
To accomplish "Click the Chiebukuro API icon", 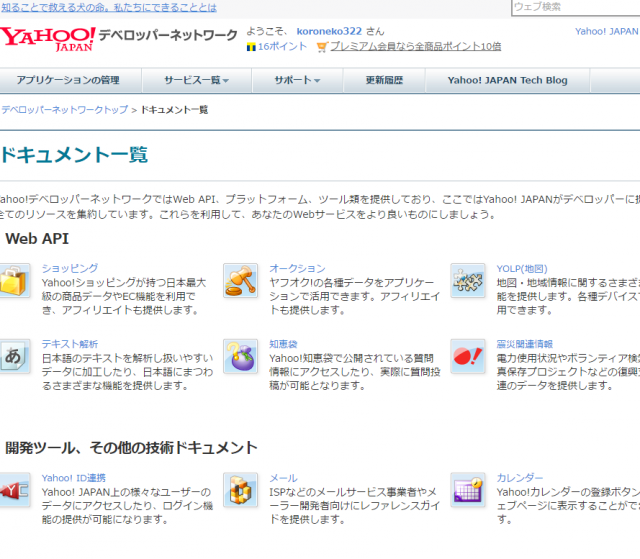I will click(240, 356).
